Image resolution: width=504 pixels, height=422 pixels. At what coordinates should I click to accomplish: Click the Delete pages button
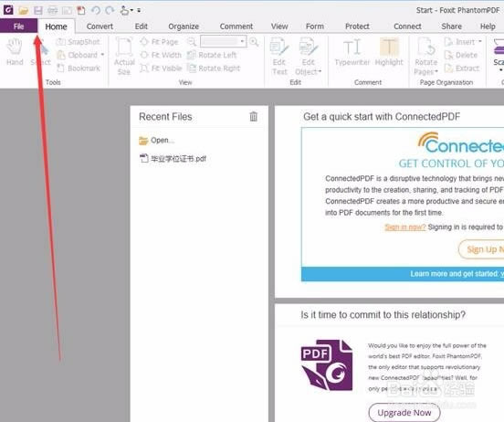461,55
